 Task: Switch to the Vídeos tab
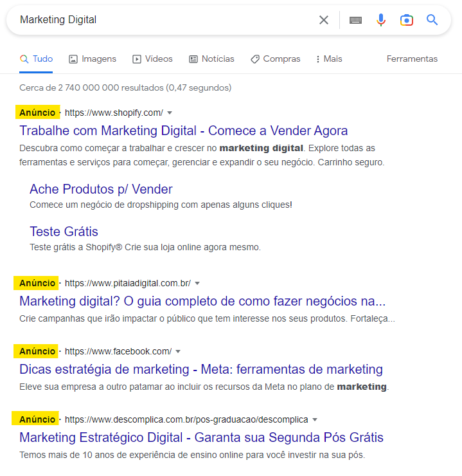(152, 59)
